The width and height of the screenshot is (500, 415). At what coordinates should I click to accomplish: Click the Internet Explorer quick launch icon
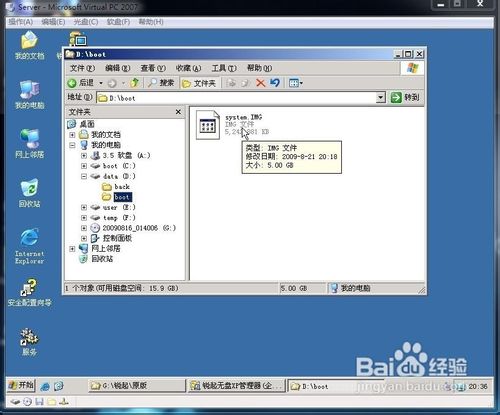click(45, 386)
